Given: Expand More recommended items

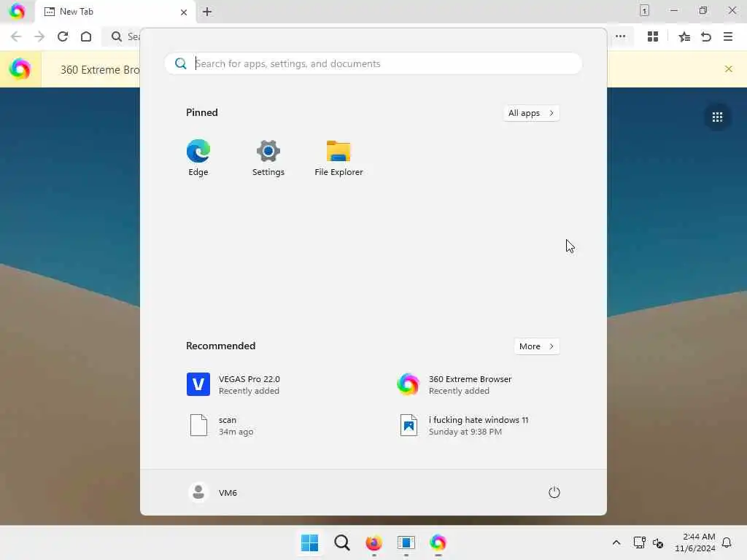Looking at the screenshot, I should click(537, 346).
